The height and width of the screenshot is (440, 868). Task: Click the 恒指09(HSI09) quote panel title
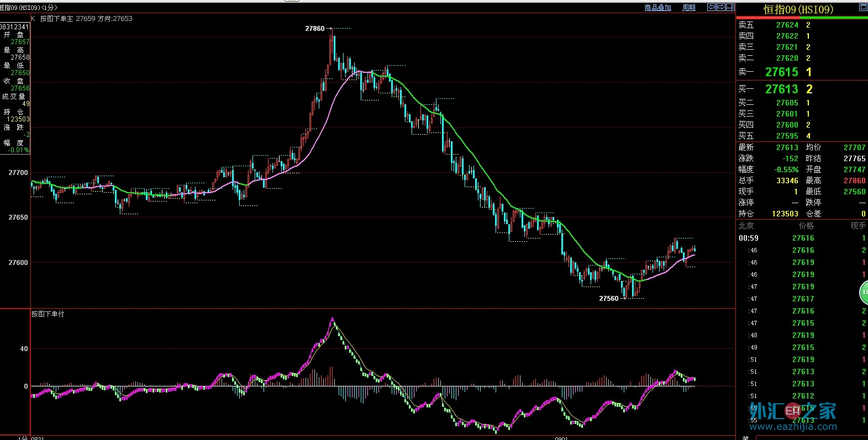coord(798,9)
